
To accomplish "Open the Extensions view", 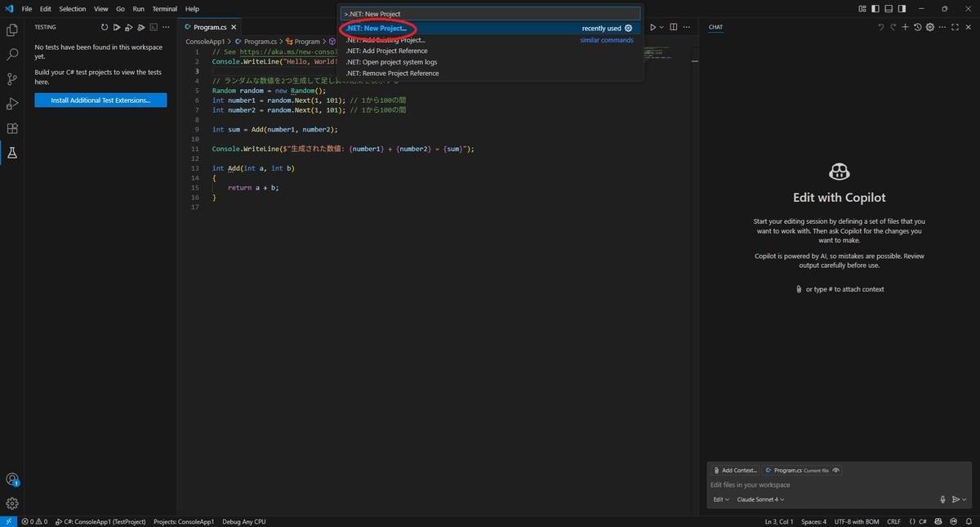I will [12, 128].
